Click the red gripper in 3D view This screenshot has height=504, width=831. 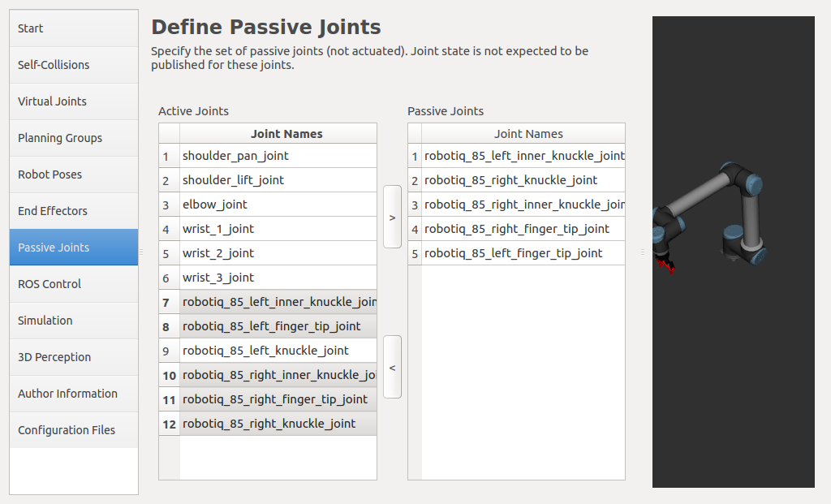665,264
